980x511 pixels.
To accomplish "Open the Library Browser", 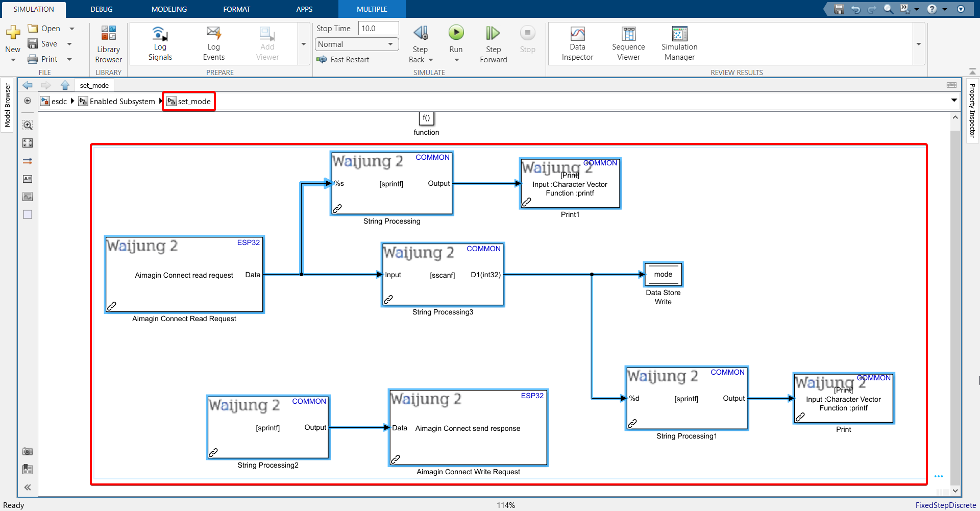I will click(x=108, y=44).
